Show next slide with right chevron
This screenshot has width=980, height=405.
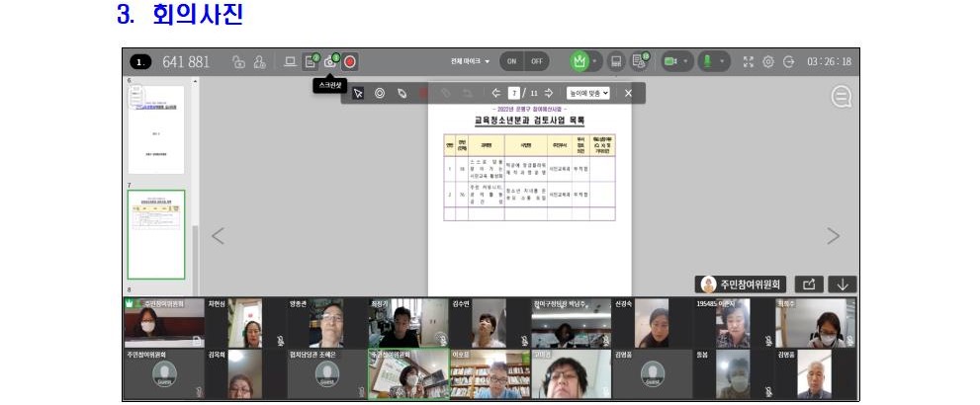833,236
